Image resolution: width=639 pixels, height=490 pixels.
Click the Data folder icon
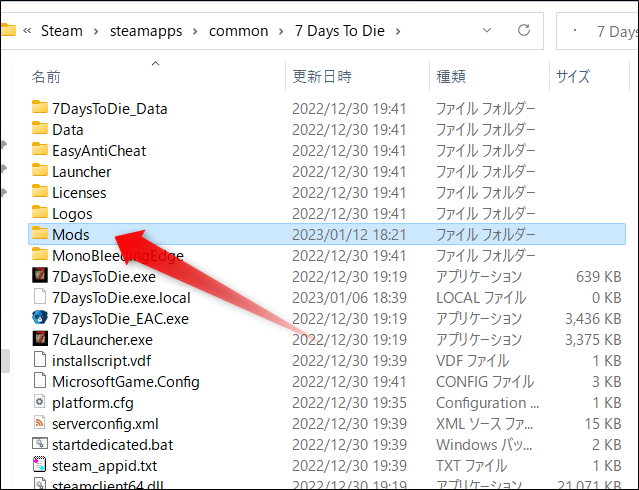coord(40,128)
